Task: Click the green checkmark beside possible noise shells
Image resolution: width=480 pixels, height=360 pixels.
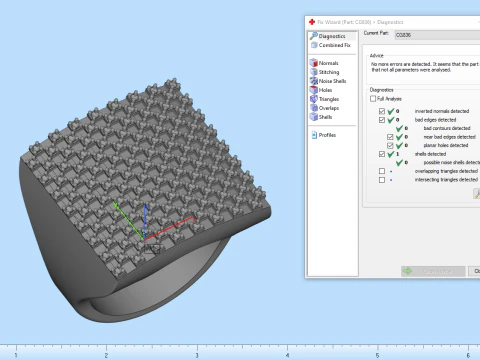Action: click(x=399, y=163)
